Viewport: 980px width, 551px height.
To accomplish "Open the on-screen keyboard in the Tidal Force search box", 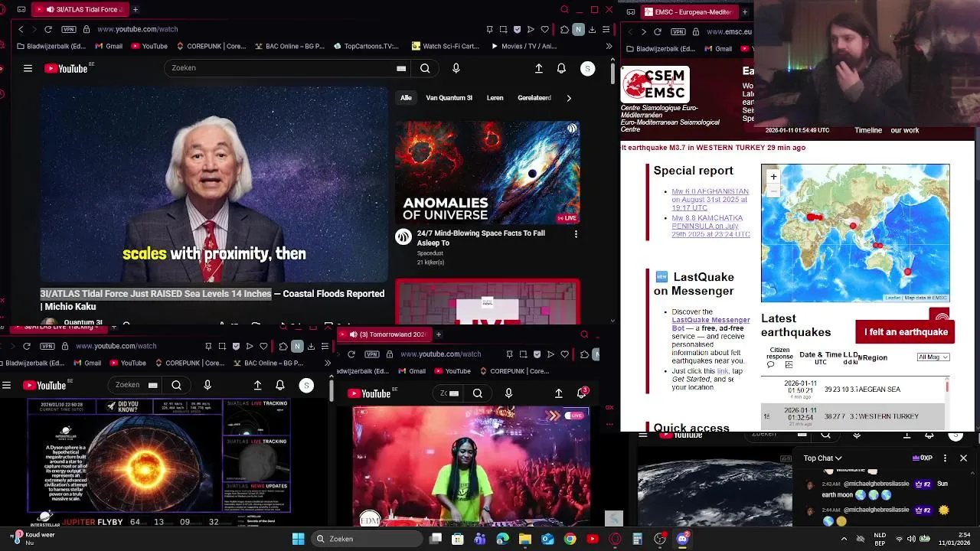I will 401,68.
